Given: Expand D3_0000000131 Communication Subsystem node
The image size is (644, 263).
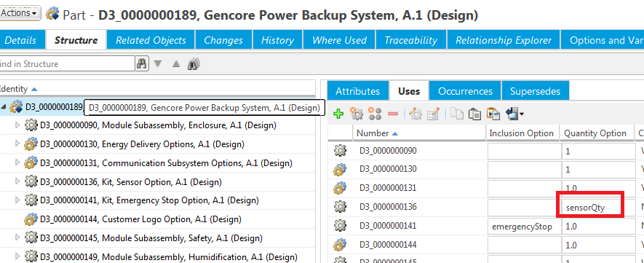Looking at the screenshot, I should click(x=17, y=162).
